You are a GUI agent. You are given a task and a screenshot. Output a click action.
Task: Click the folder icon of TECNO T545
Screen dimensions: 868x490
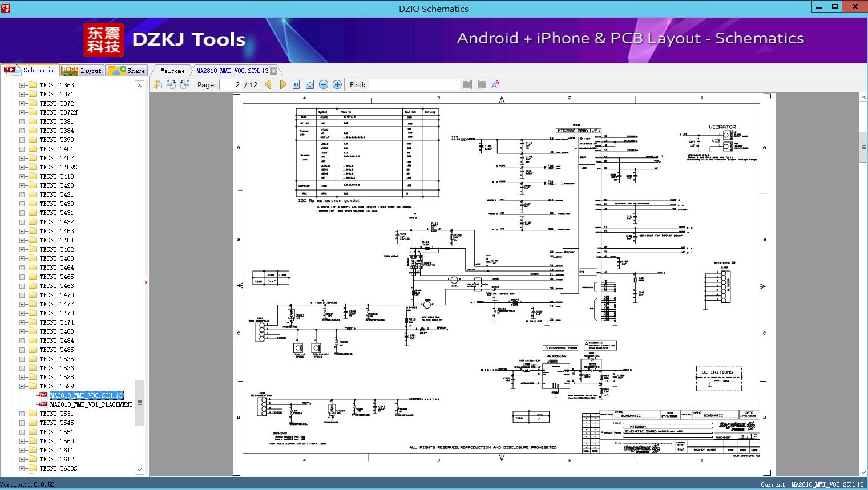click(x=33, y=423)
